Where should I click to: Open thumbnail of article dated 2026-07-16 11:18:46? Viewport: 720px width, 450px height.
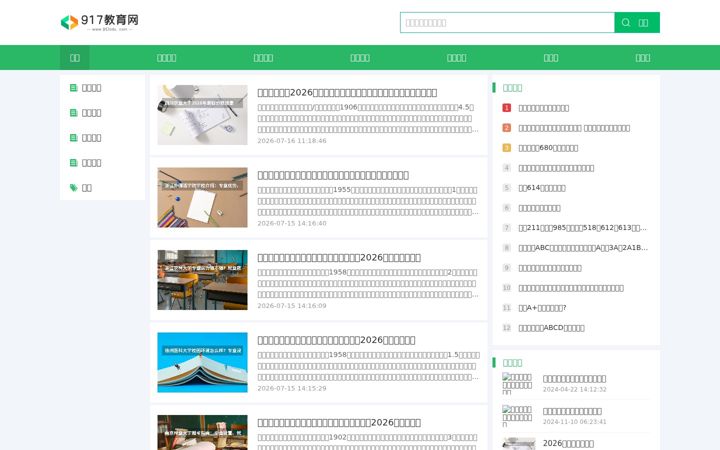(x=202, y=115)
